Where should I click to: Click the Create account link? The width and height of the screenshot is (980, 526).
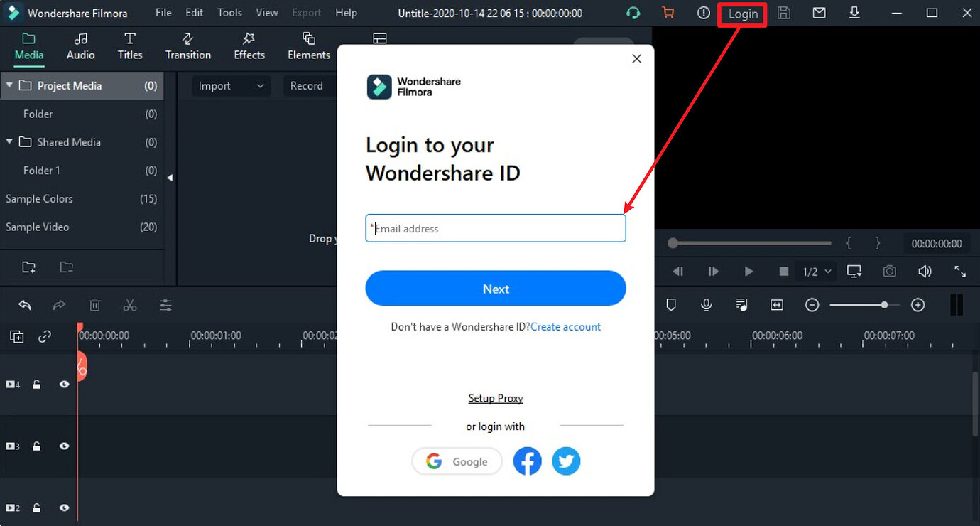(x=566, y=326)
